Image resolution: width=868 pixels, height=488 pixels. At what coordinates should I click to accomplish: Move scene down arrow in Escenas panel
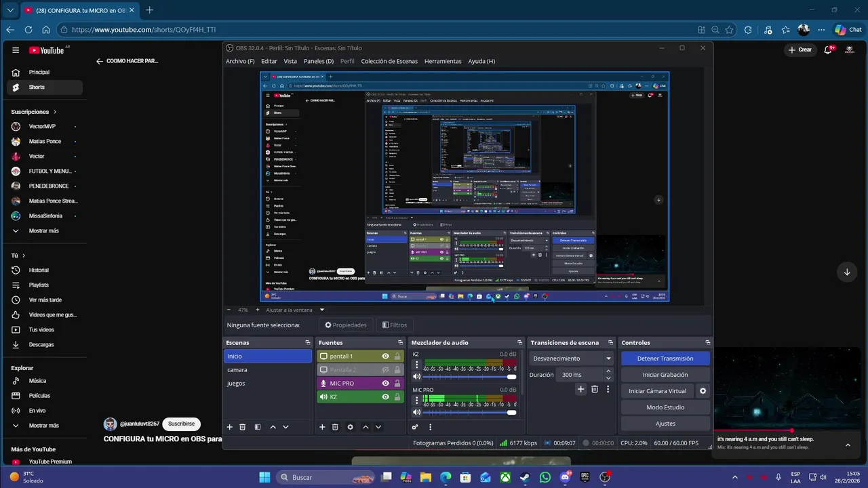coord(285,427)
